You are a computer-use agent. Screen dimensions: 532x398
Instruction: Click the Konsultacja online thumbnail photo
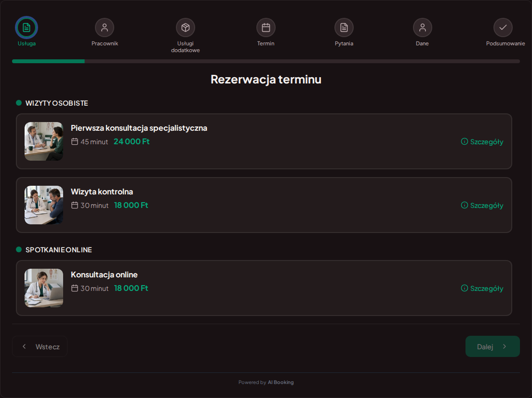coord(44,288)
